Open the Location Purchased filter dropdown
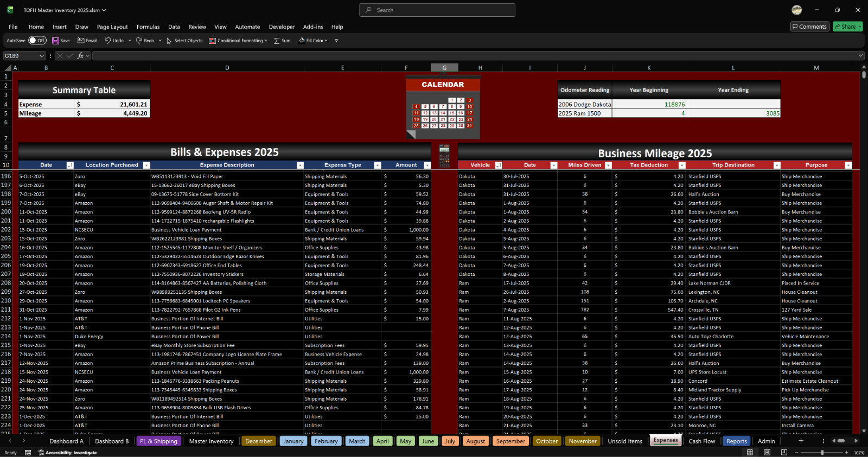Viewport: 868px width, 457px height. [x=146, y=165]
